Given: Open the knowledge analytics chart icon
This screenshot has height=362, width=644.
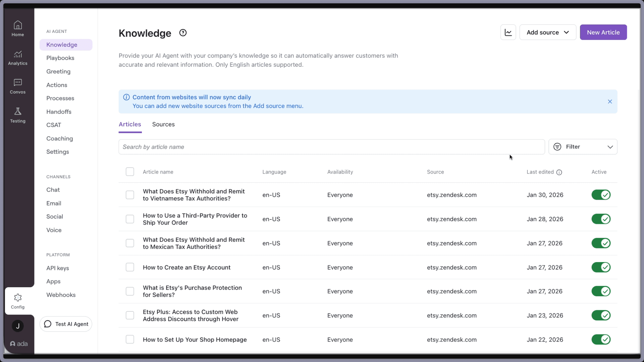Looking at the screenshot, I should 508,32.
